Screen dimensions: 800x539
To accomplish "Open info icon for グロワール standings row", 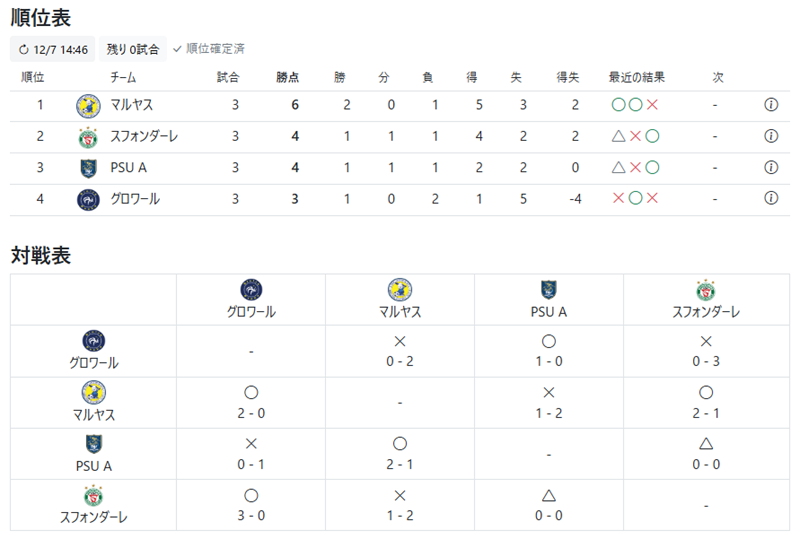I will (x=771, y=198).
